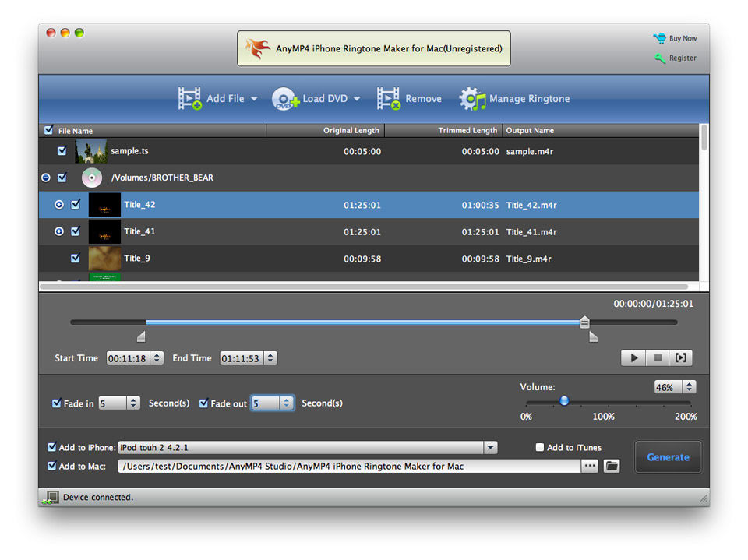
Task: Click the playback position handle on timeline
Action: click(x=584, y=322)
